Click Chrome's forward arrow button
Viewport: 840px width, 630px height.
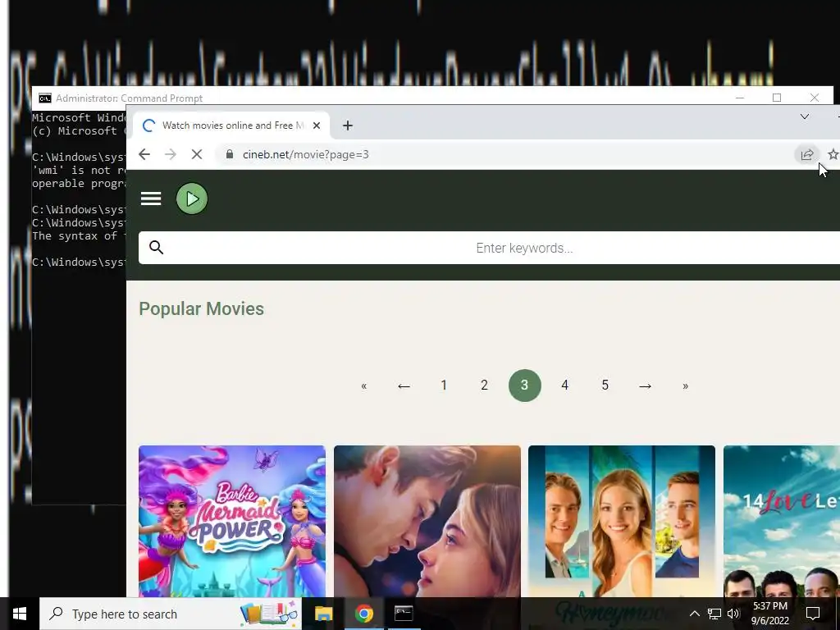click(x=171, y=154)
